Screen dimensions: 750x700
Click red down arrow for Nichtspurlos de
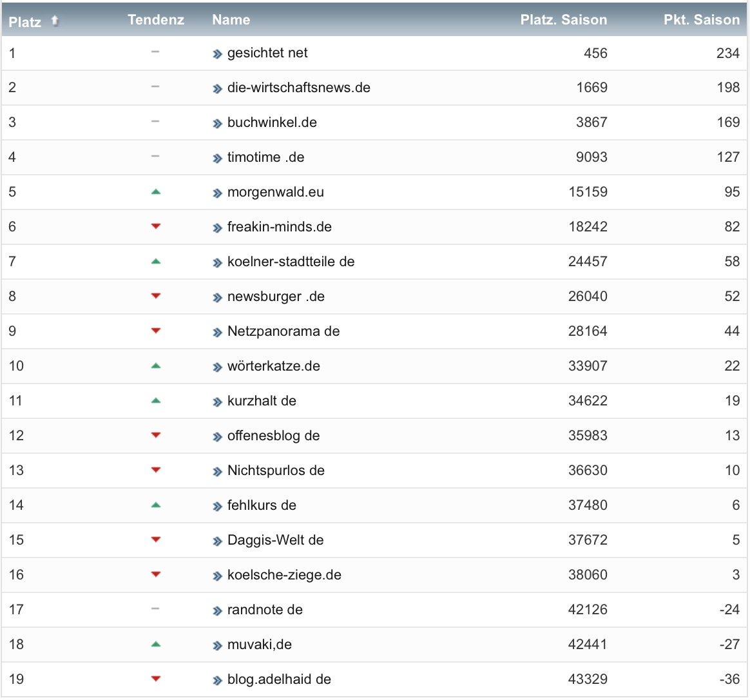155,470
